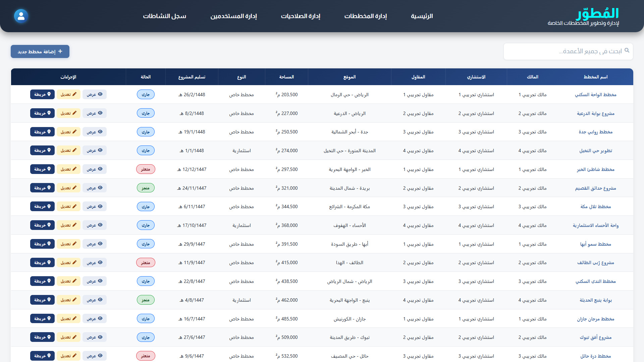
Task: Open إدارة الصلاحيات page
Action: [x=301, y=16]
